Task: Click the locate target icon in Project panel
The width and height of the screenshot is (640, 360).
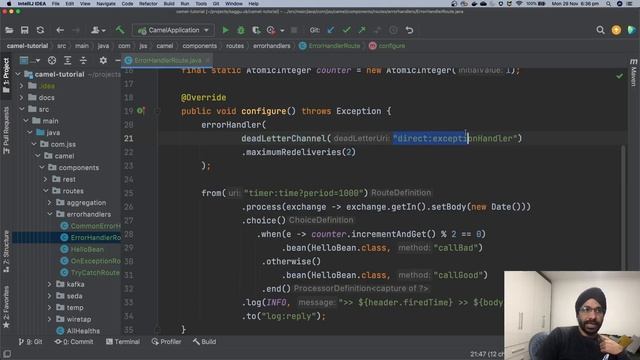Action: click(x=52, y=60)
